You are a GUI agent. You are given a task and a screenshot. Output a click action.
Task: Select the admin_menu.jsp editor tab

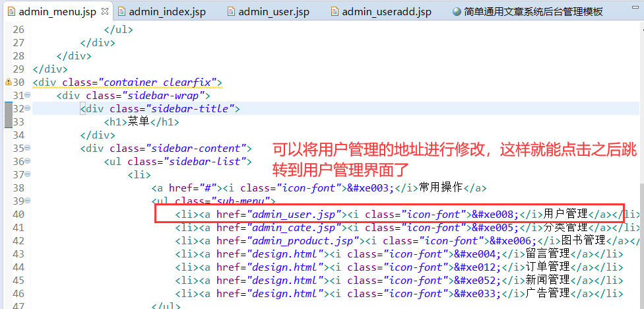(x=57, y=12)
